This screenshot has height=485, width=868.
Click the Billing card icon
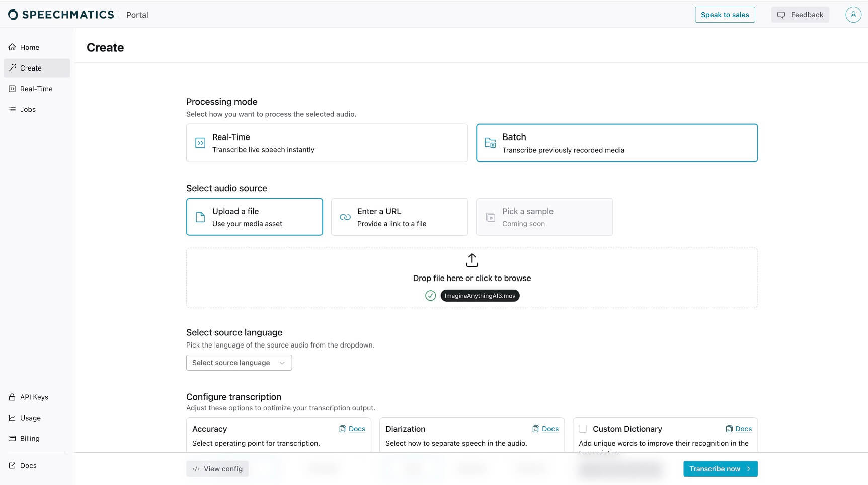pyautogui.click(x=13, y=438)
